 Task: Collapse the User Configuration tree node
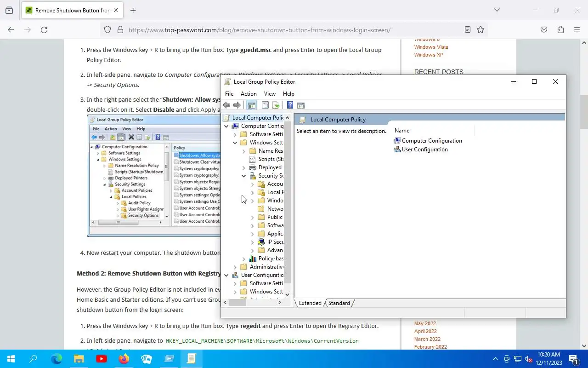226,275
